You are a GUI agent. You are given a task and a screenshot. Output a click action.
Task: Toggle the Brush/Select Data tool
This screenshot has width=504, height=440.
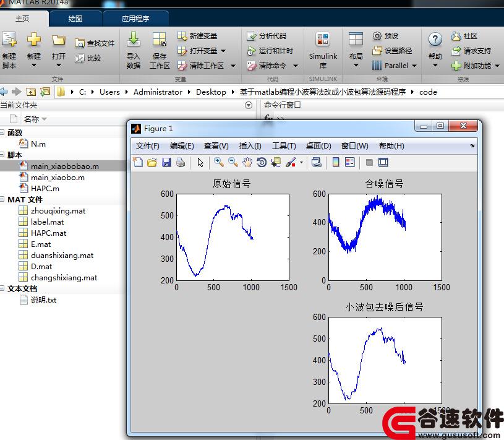290,162
